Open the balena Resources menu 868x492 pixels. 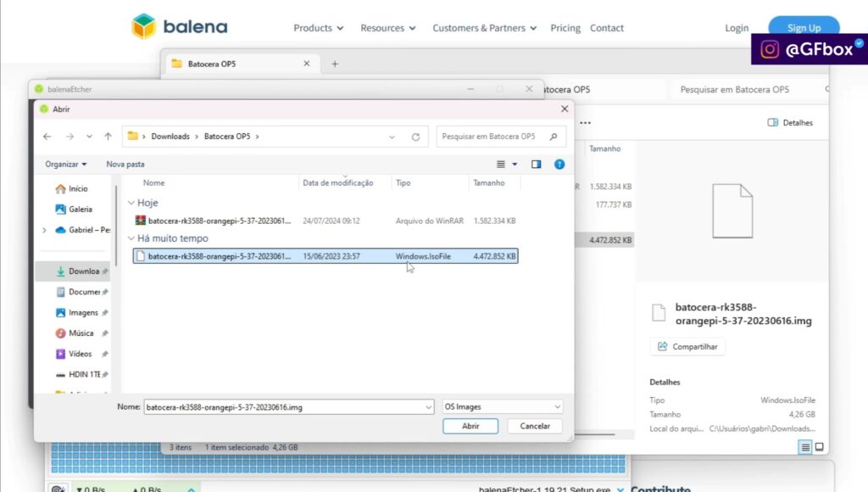click(388, 28)
